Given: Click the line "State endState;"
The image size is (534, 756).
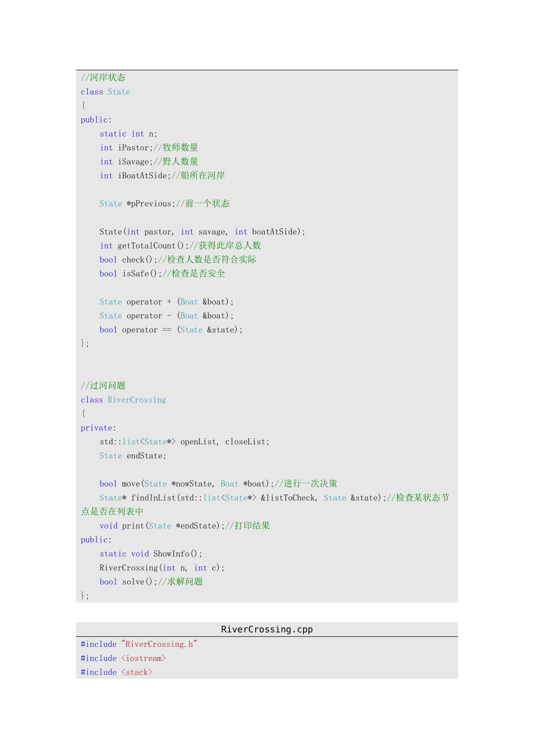Looking at the screenshot, I should 133,456.
